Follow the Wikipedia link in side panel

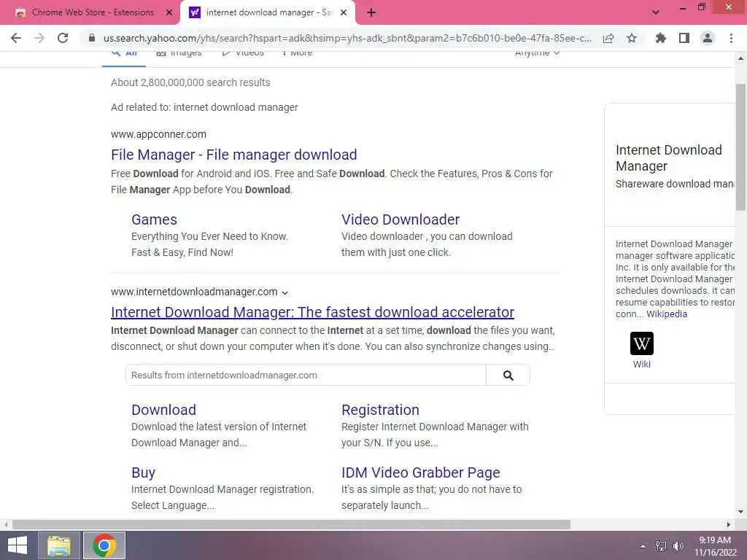[667, 314]
